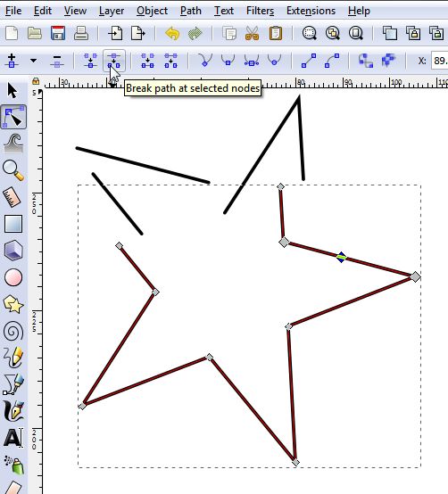Screen dimensions: 448x494
Task: Open the Extensions menu
Action: 311,11
